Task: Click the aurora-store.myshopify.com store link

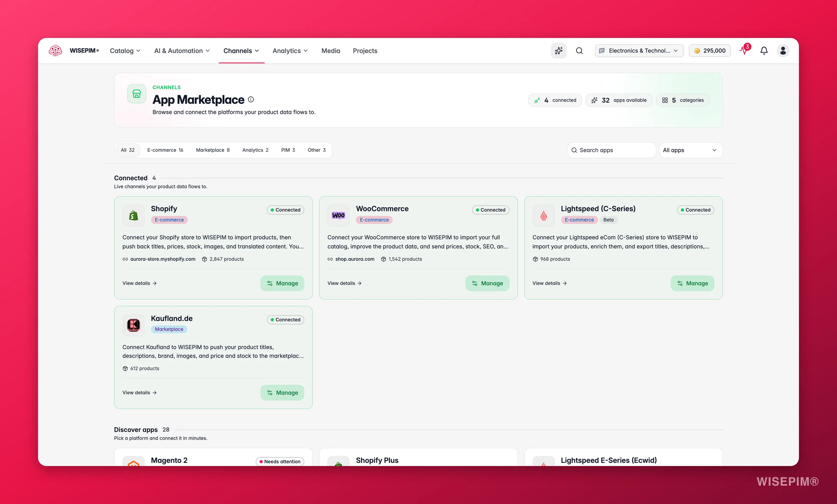Action: [159, 259]
